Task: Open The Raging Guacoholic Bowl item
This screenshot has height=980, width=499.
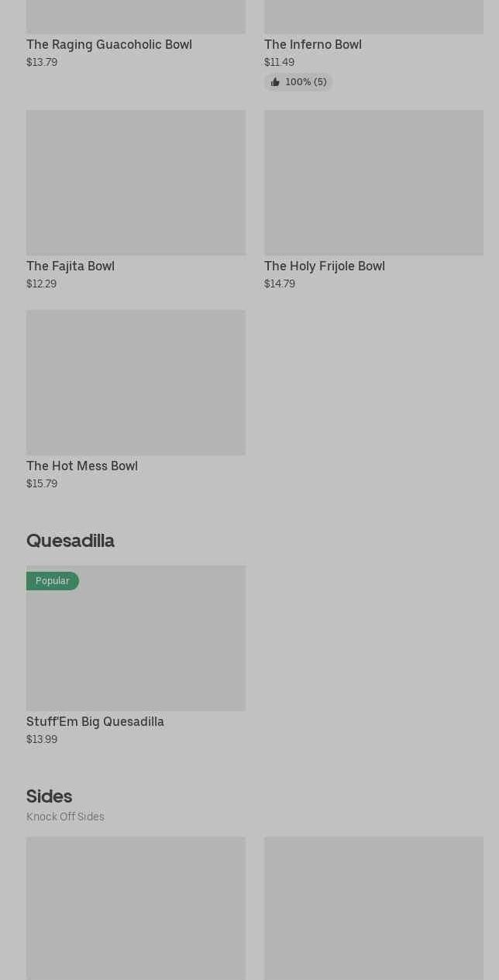Action: 109,45
